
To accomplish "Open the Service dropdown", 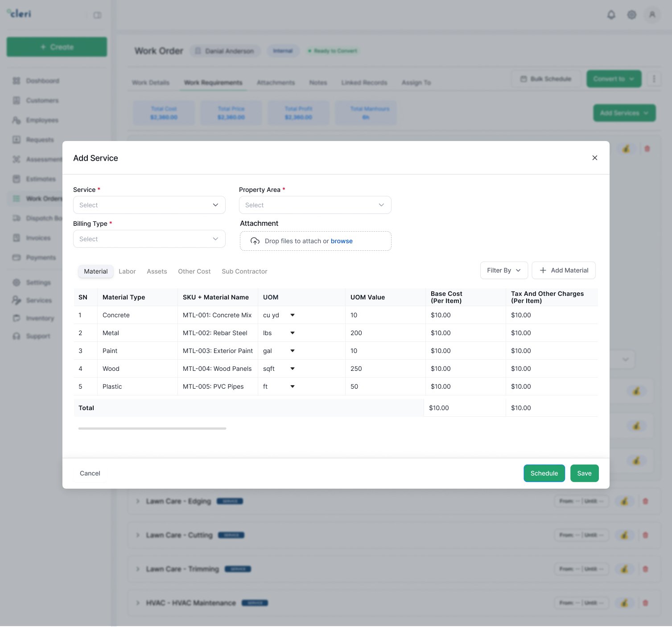I will [x=149, y=205].
